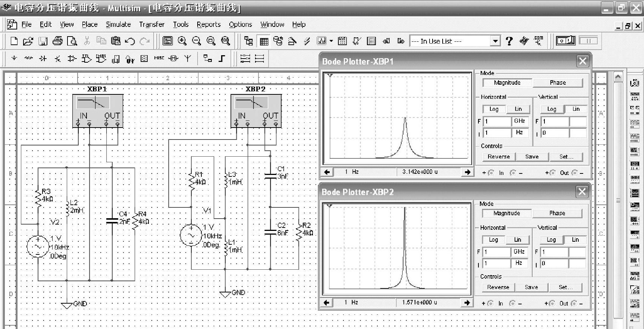Switch XBP1 mode to Phase
644x329 pixels.
coord(557,83)
